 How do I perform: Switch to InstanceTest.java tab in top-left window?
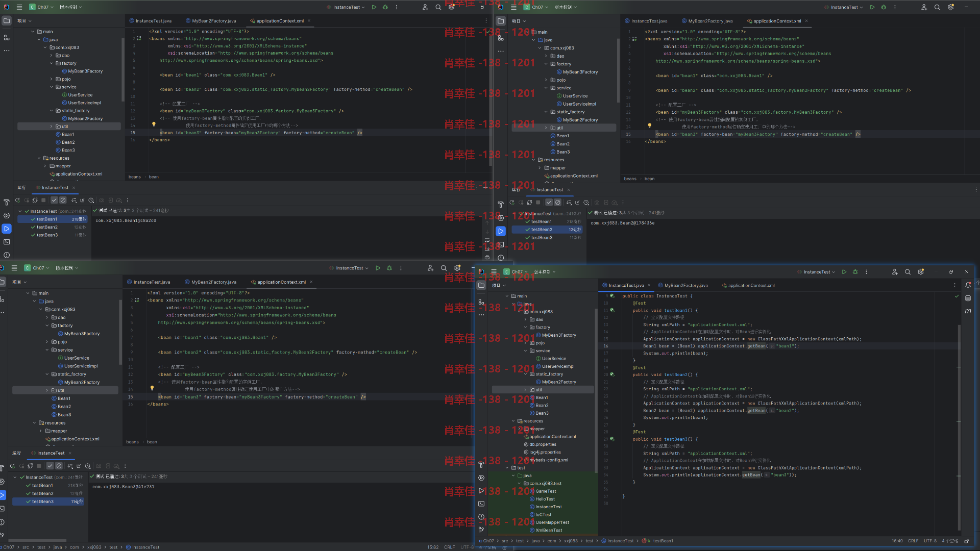pyautogui.click(x=150, y=21)
